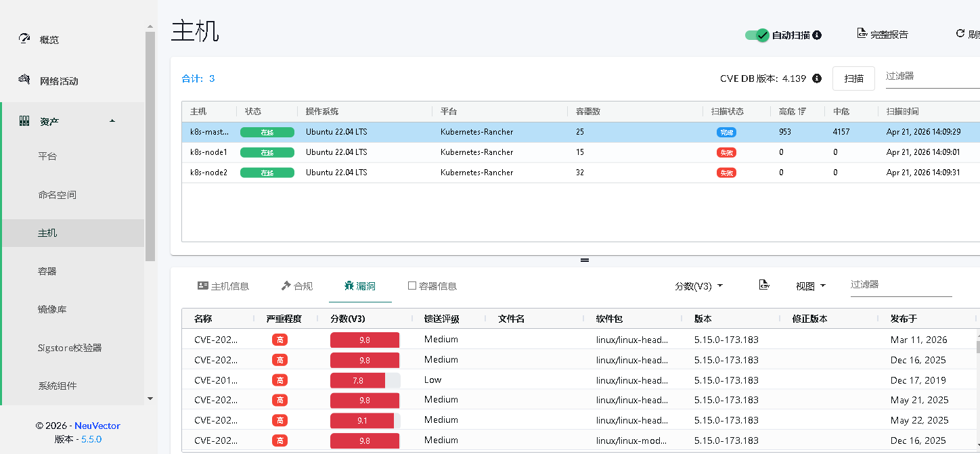
Task: Open the 容器信息 tab
Action: [432, 286]
